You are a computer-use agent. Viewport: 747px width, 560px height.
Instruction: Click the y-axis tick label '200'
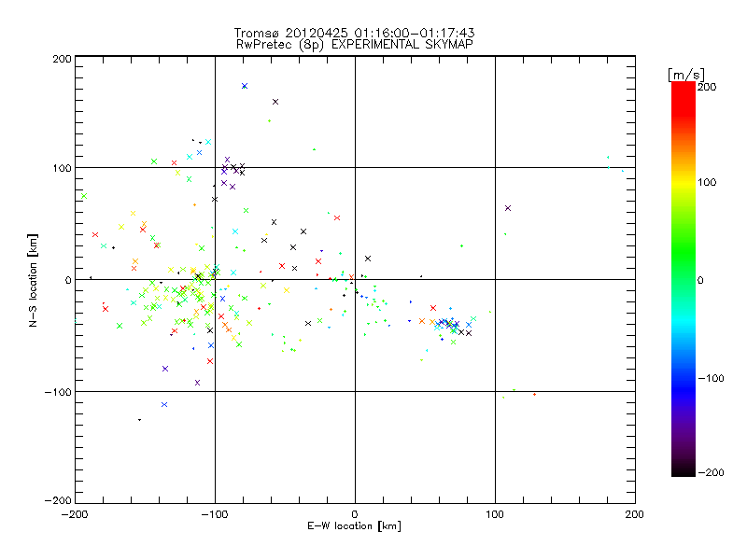point(62,59)
